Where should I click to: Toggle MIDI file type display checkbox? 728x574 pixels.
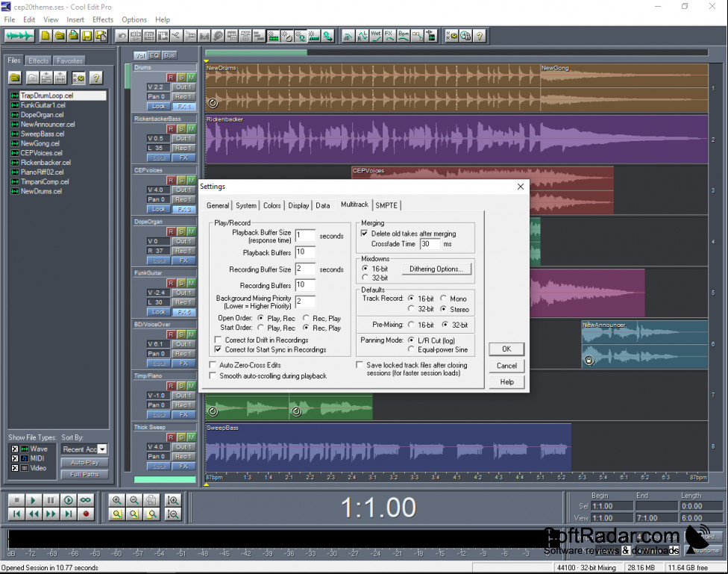click(15, 458)
